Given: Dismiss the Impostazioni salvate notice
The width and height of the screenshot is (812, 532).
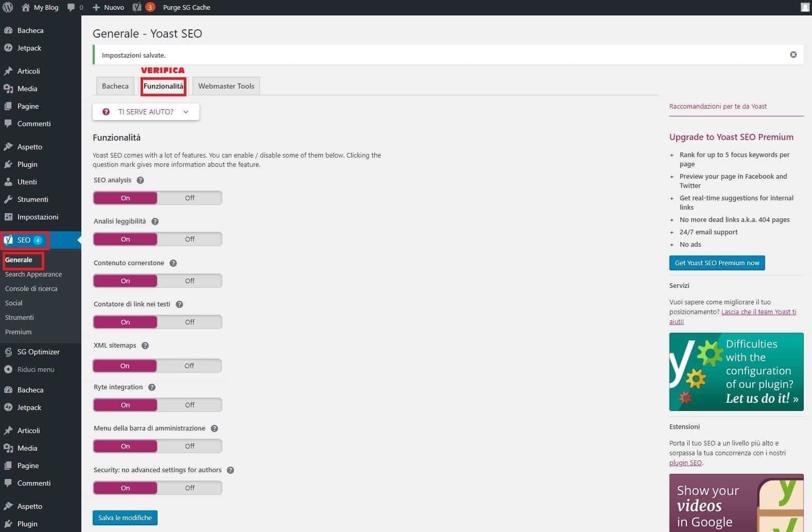Looking at the screenshot, I should pos(793,55).
